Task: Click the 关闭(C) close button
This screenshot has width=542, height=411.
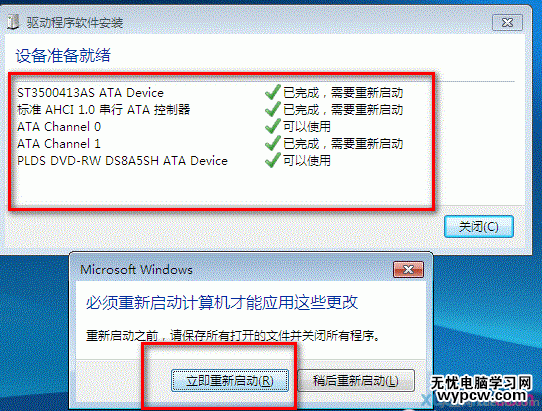Action: click(x=479, y=227)
